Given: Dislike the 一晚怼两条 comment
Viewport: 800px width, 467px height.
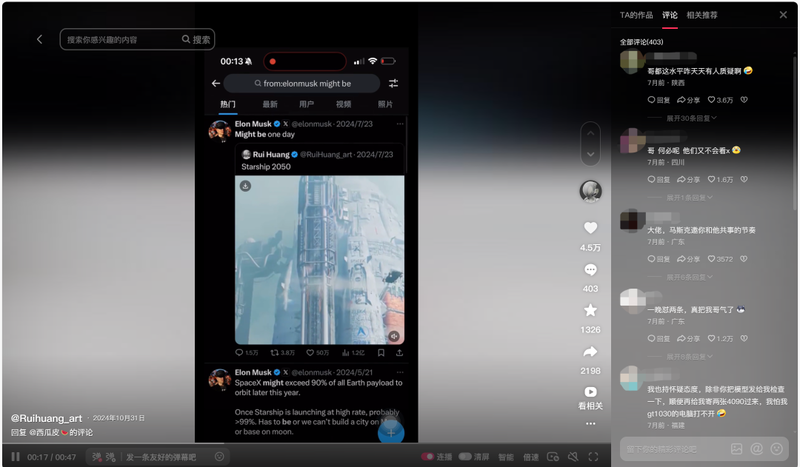Looking at the screenshot, I should (x=744, y=339).
